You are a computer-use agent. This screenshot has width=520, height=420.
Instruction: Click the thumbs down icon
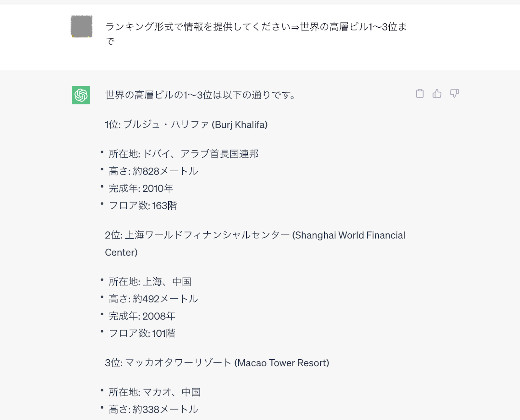click(x=454, y=94)
